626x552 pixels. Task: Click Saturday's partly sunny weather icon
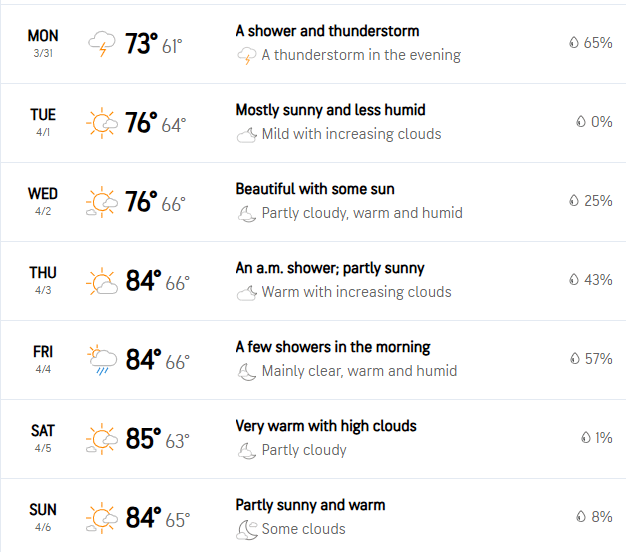102,439
